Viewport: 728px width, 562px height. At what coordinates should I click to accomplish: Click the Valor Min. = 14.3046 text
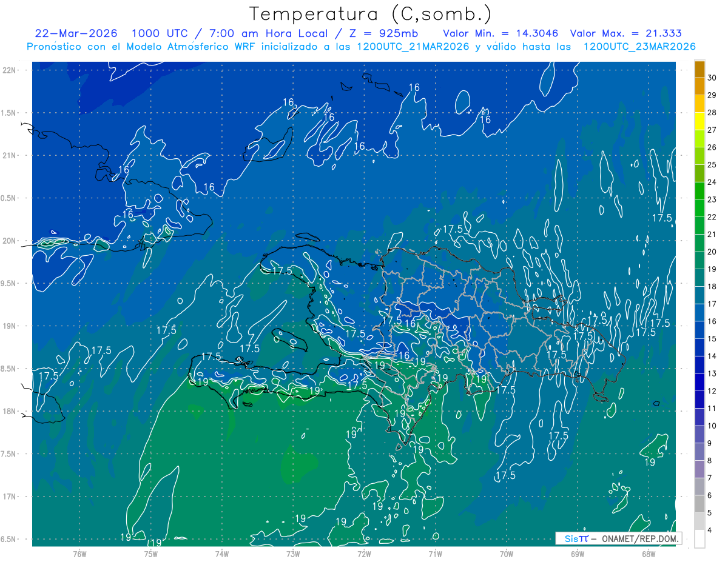501,33
